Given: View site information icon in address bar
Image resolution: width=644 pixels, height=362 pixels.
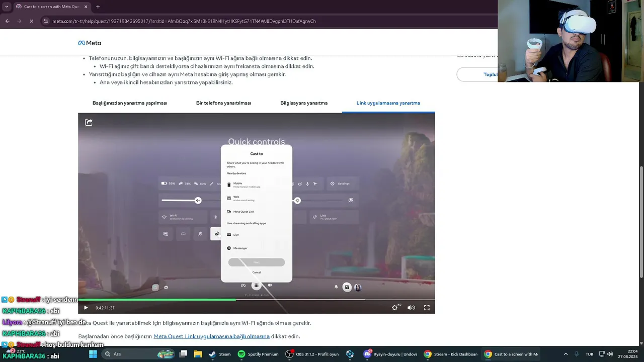Looking at the screenshot, I should pos(46,21).
